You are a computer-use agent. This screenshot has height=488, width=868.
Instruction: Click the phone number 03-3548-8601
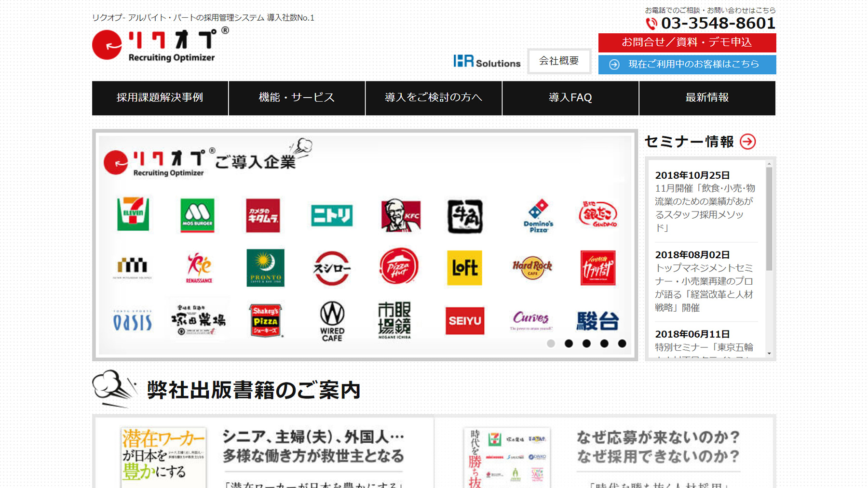[718, 23]
